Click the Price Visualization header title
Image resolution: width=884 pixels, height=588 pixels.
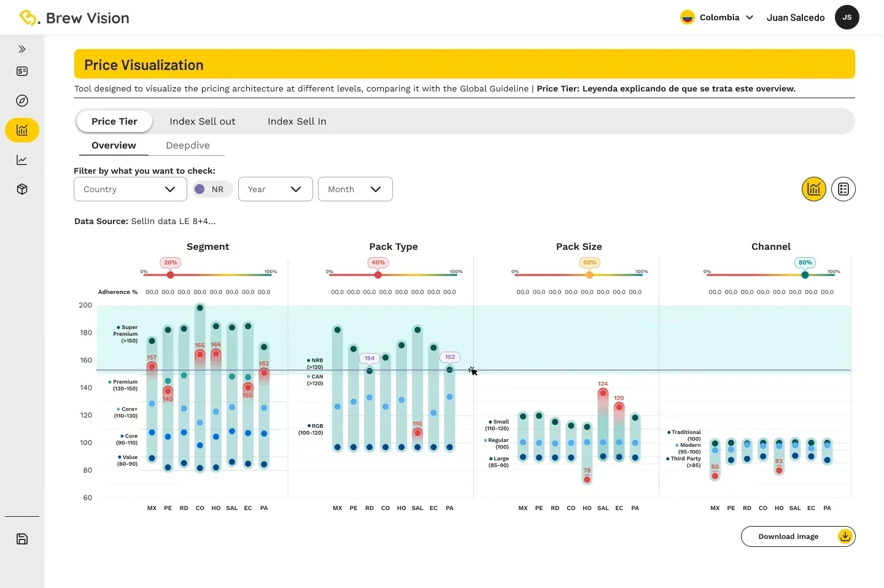144,65
